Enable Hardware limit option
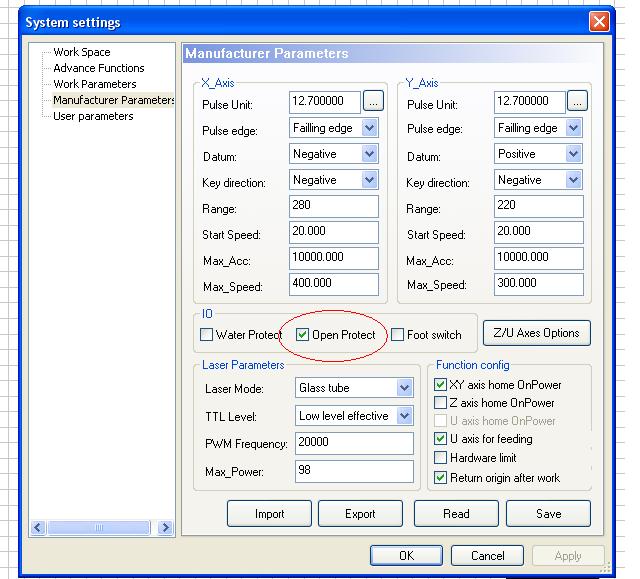This screenshot has height=579, width=640. click(441, 458)
